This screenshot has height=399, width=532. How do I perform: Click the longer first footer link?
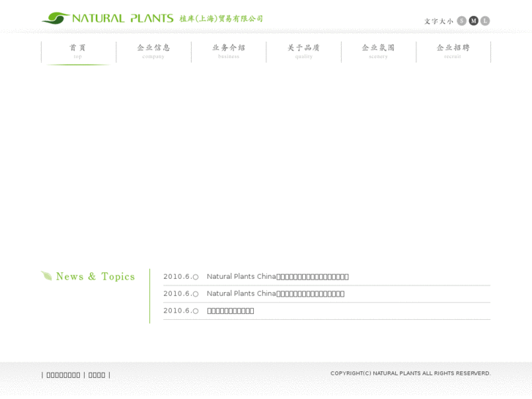point(63,376)
